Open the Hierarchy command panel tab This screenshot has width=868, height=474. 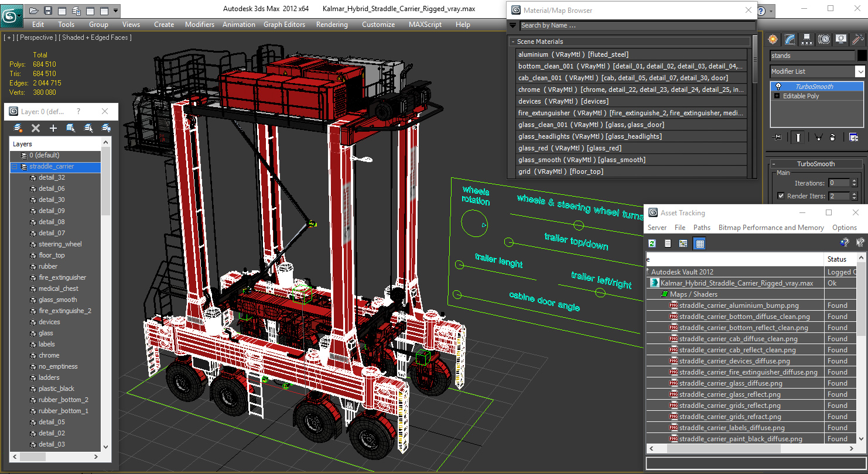pyautogui.click(x=807, y=39)
